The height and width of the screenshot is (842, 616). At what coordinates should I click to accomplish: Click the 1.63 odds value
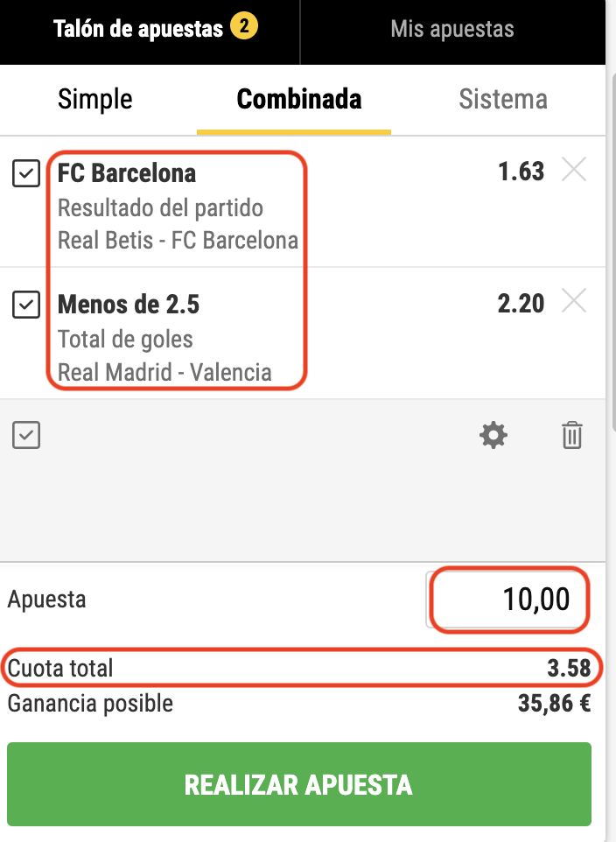tap(521, 172)
